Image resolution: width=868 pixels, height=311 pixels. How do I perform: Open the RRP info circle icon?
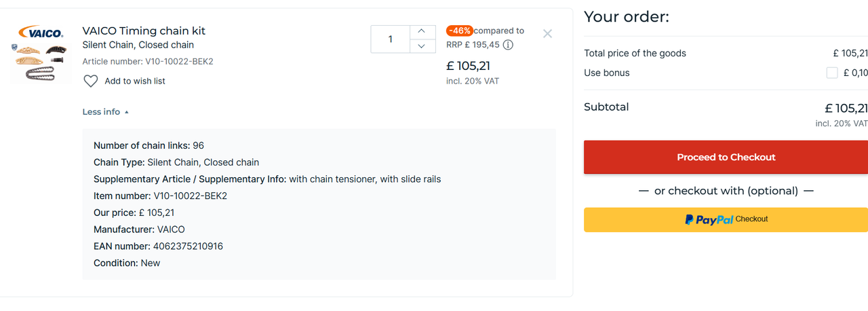pos(508,45)
